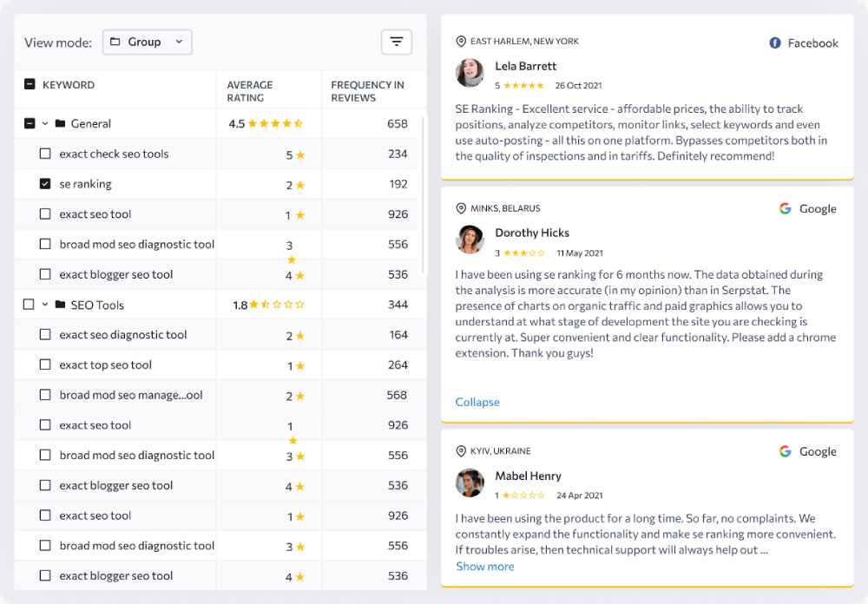This screenshot has height=604, width=868.
Task: Click the General folder icon
Action: [61, 123]
